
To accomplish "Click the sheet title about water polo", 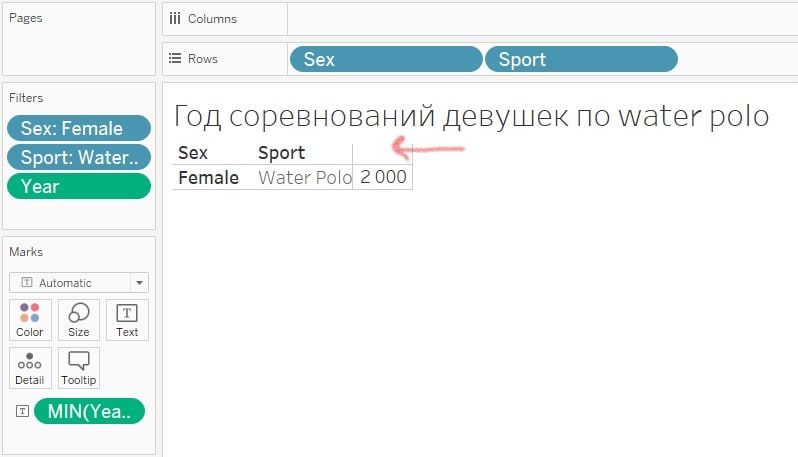I will [471, 116].
